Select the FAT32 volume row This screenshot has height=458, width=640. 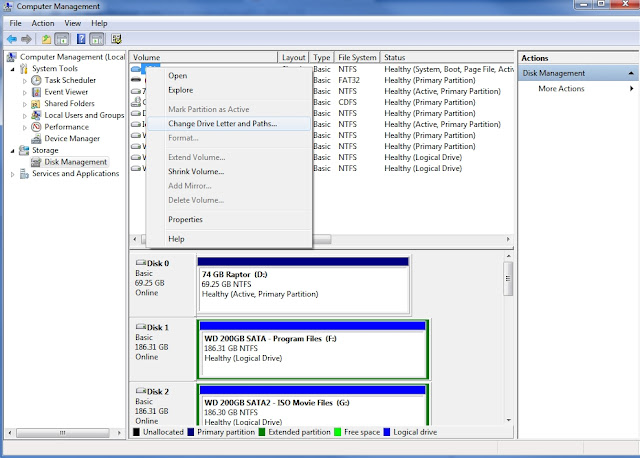(322, 80)
